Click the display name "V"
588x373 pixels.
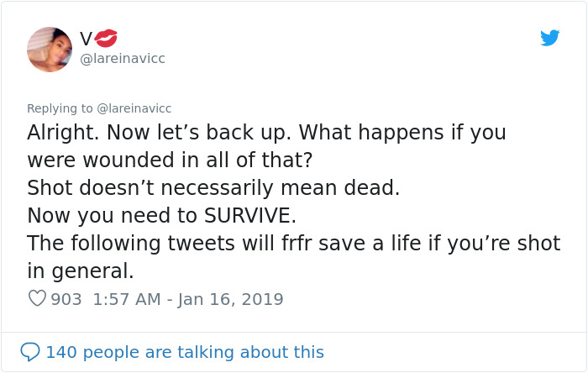click(87, 38)
